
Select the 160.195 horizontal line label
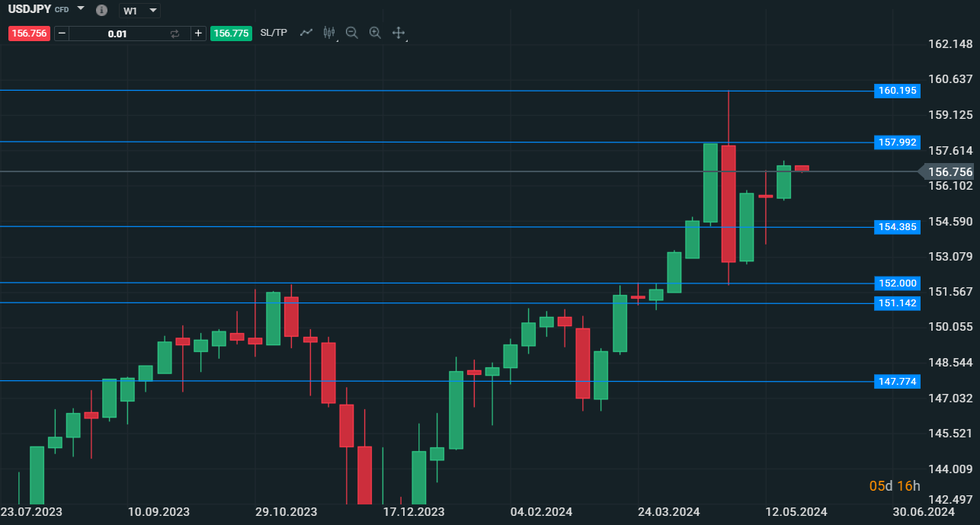pyautogui.click(x=897, y=91)
